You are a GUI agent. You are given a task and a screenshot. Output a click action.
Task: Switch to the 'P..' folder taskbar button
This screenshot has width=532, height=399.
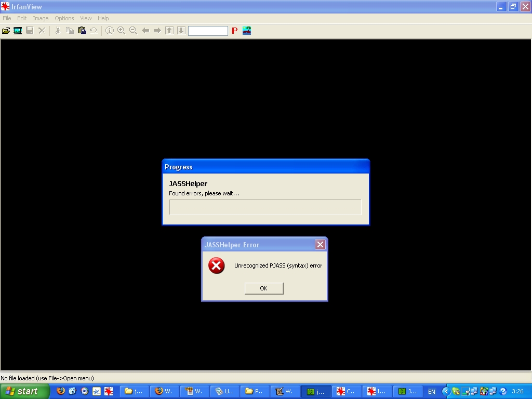pos(255,392)
